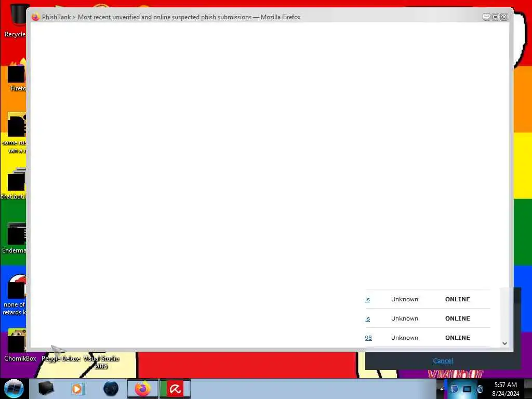Close the Firefox PhishTank window

coord(504,17)
